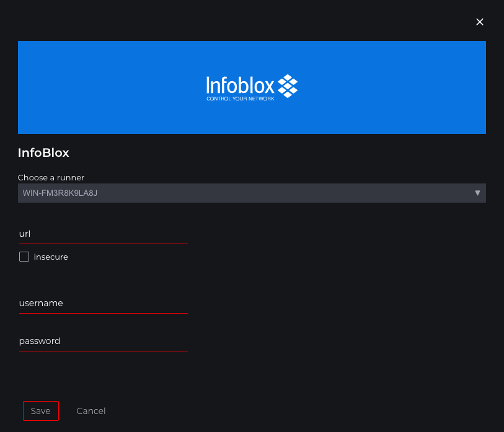Click the Infoblox wordmark in the banner
The width and height of the screenshot is (504, 432).
[x=241, y=84]
